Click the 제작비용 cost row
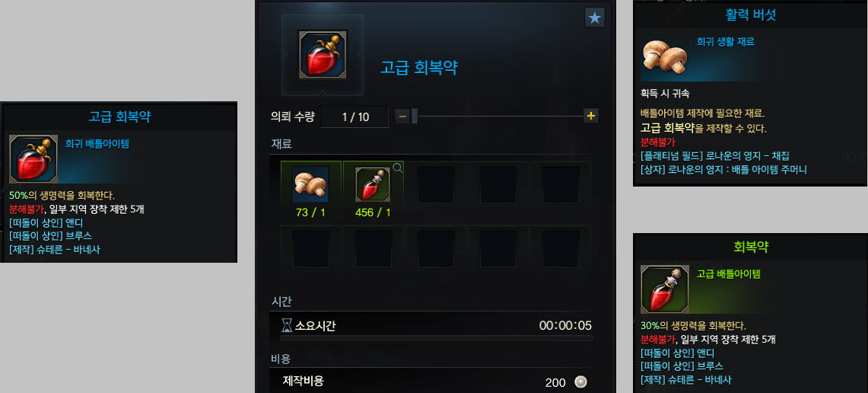The height and width of the screenshot is (393, 868). tap(436, 382)
